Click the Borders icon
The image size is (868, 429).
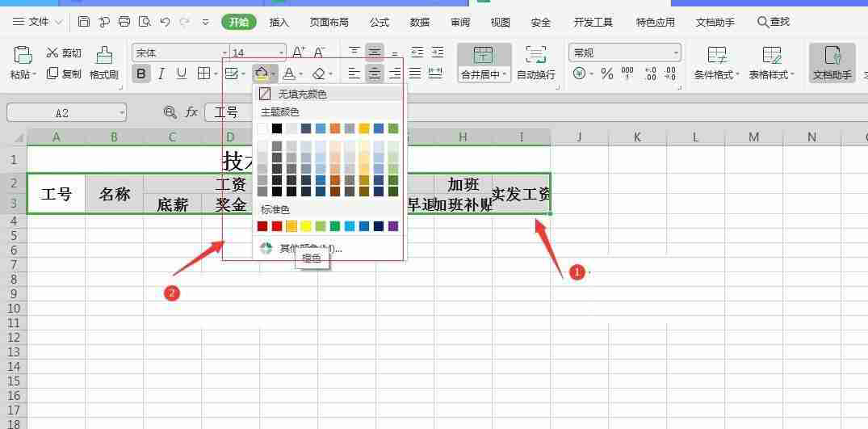[x=203, y=74]
